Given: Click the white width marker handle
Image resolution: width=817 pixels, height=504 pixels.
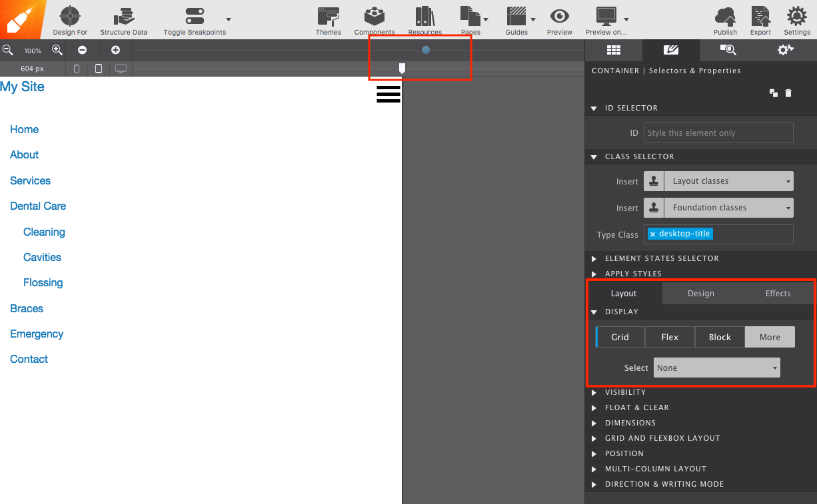Looking at the screenshot, I should [x=402, y=68].
